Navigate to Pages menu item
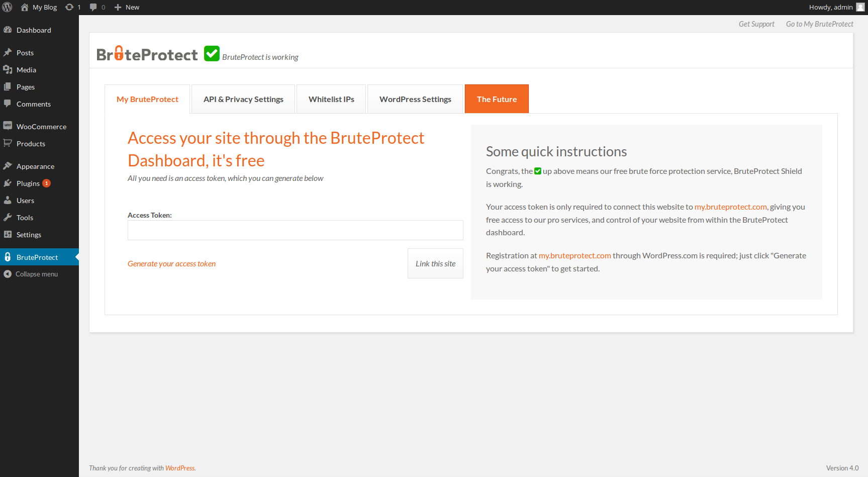Viewport: 868px width, 477px height. (39, 87)
